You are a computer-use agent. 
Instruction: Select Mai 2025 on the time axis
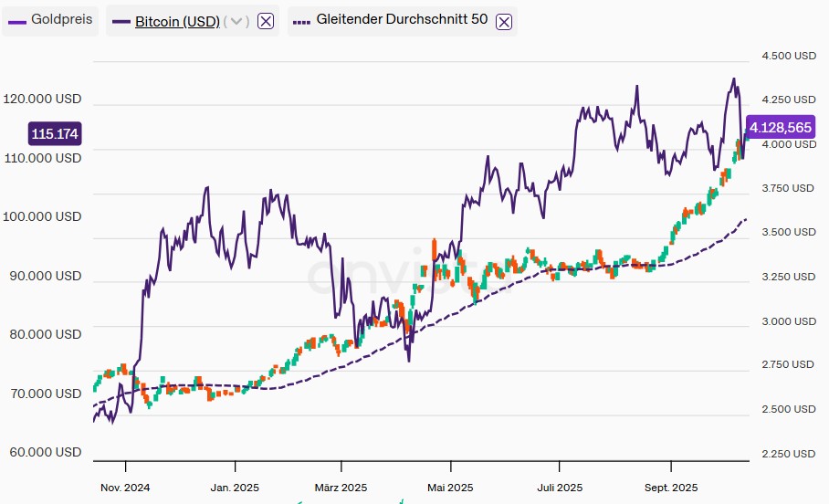tap(450, 488)
